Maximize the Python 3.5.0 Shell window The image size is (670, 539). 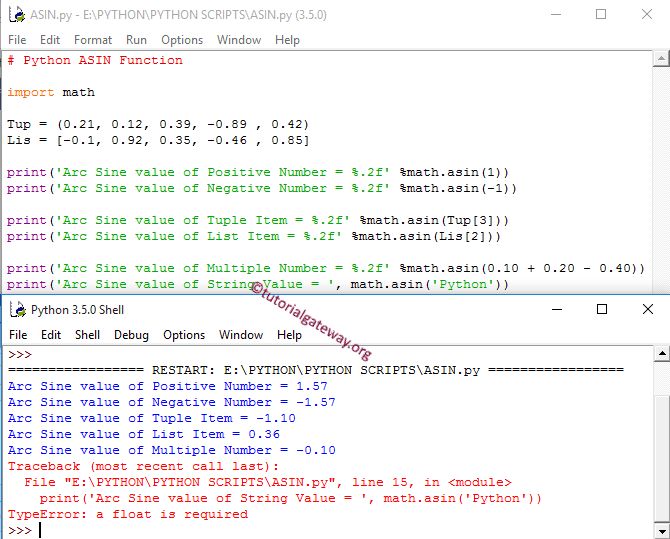602,309
